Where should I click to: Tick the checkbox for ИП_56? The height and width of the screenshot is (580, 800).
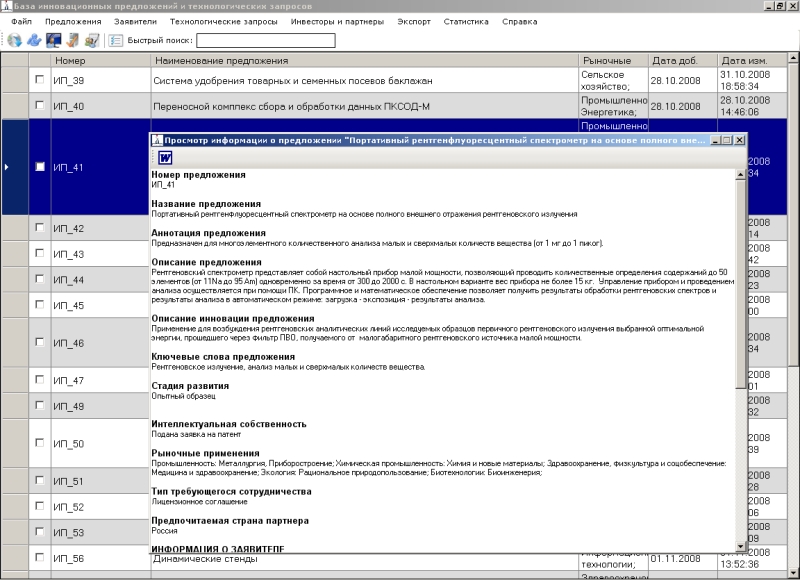(x=40, y=557)
